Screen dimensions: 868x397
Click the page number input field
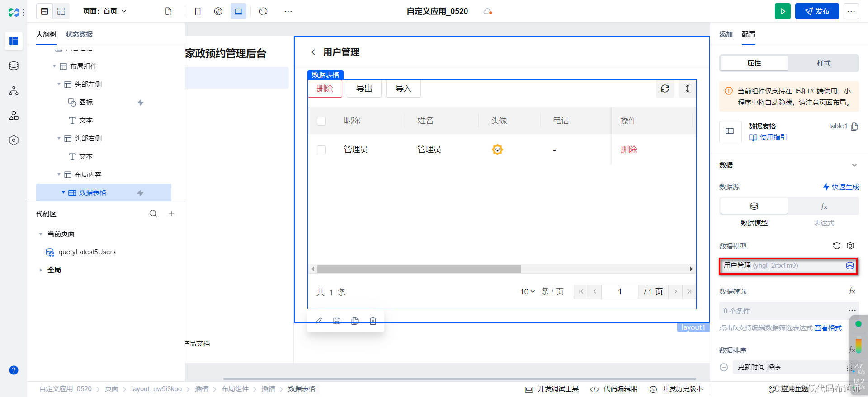[620, 292]
